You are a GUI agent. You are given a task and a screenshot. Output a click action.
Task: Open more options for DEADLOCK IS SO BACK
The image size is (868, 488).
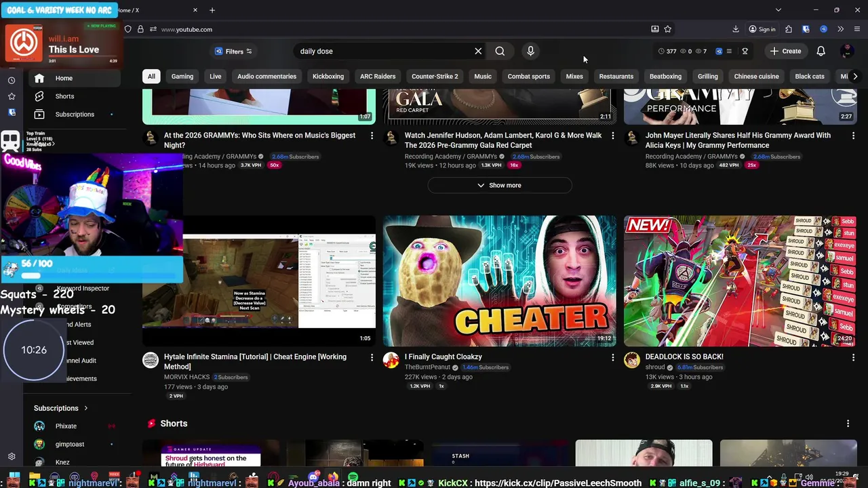[x=853, y=357]
